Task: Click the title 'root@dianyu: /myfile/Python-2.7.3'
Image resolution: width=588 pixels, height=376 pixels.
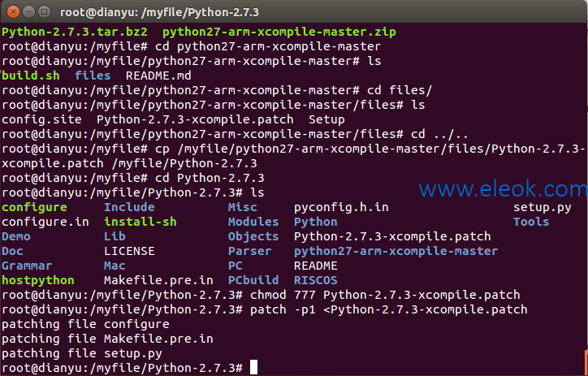Action: pyautogui.click(x=159, y=12)
